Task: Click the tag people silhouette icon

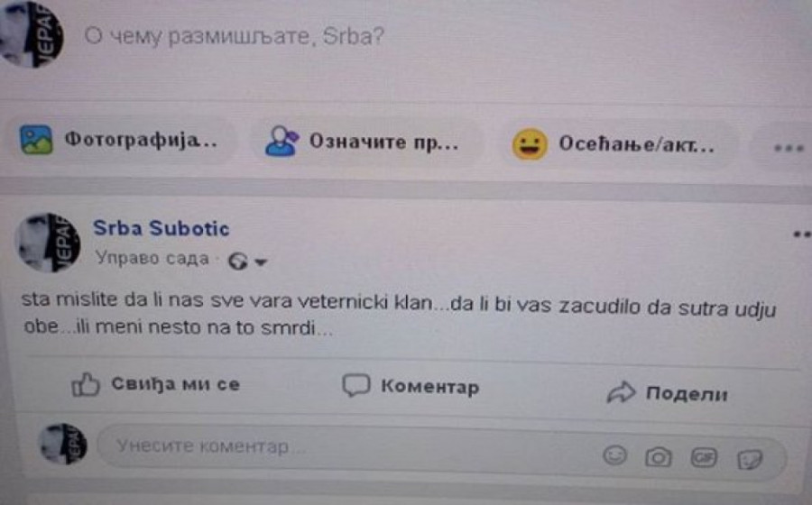Action: point(281,142)
